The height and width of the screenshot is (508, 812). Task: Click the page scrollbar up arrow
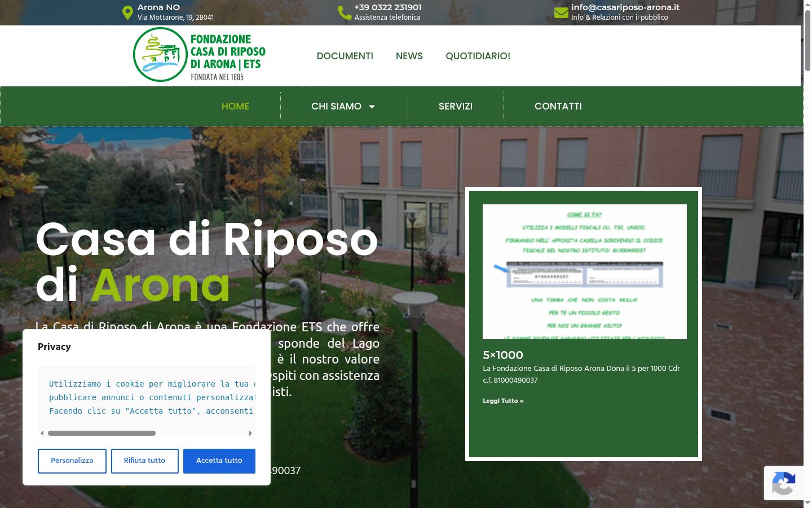807,5
